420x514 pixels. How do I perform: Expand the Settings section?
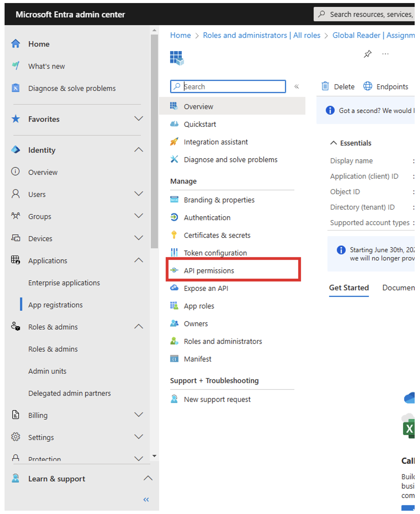[x=138, y=437]
